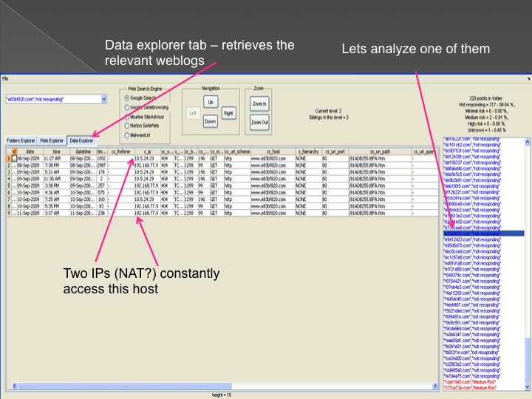Select the table row with time 3:38 PM
The width and height of the screenshot is (532, 399).
222,185
